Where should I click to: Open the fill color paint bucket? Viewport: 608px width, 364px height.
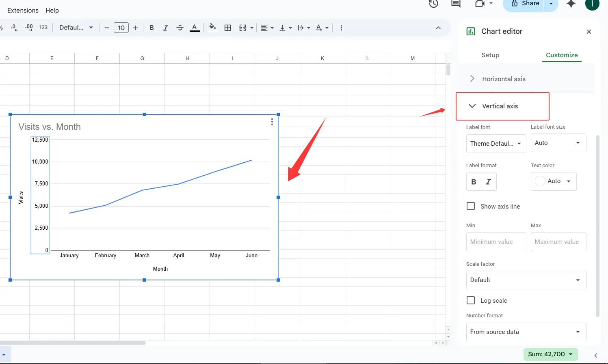click(212, 28)
